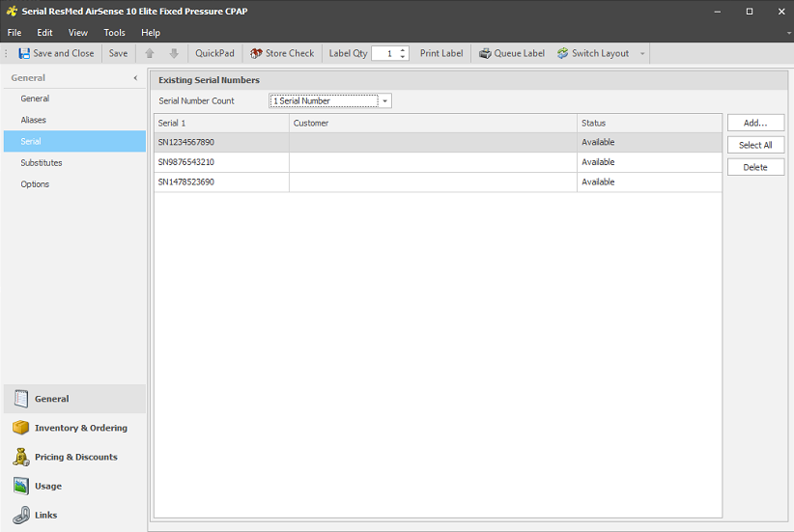Click the Delete button

pos(755,167)
